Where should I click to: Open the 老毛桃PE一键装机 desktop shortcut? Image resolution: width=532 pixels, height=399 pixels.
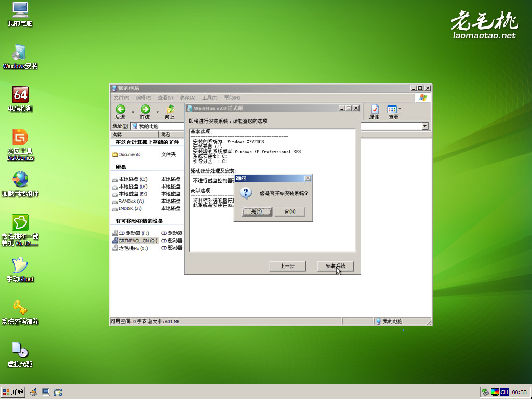pos(20,230)
